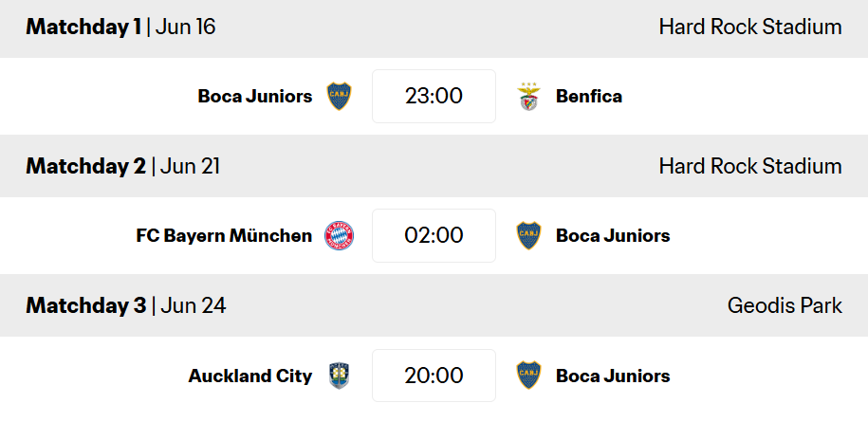Select Boca Juniors name in Matchday 3
868x422 pixels.
click(614, 376)
